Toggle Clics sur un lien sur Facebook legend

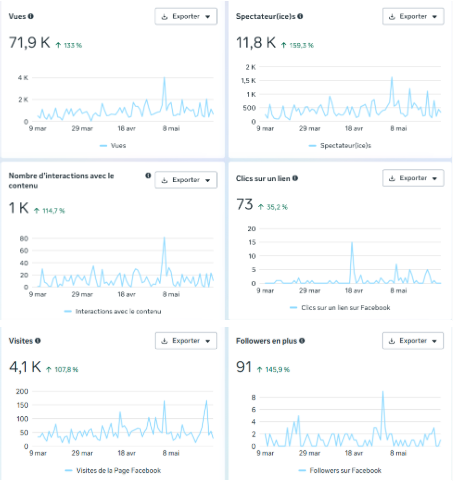pos(340,308)
